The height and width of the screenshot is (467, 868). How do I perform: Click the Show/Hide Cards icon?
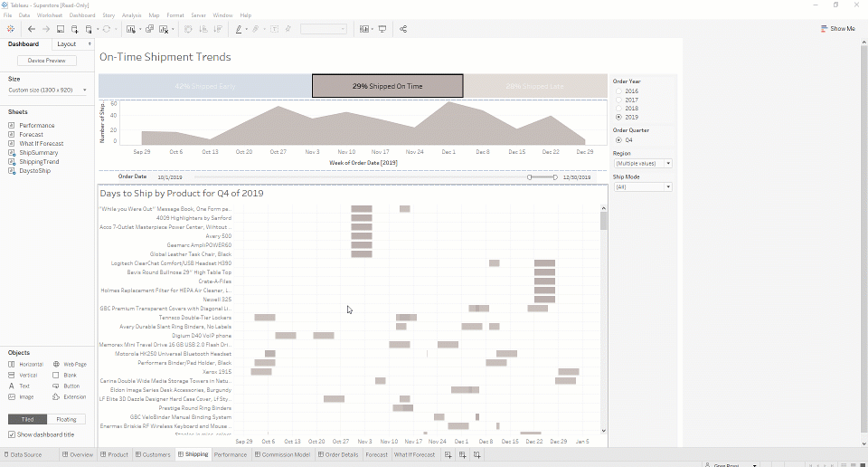coord(363,29)
